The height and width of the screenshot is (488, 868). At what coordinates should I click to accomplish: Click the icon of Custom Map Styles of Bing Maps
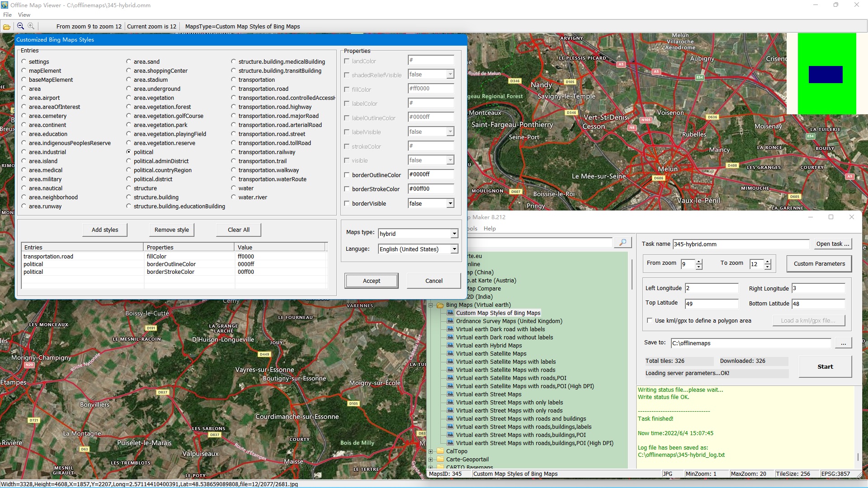(450, 313)
